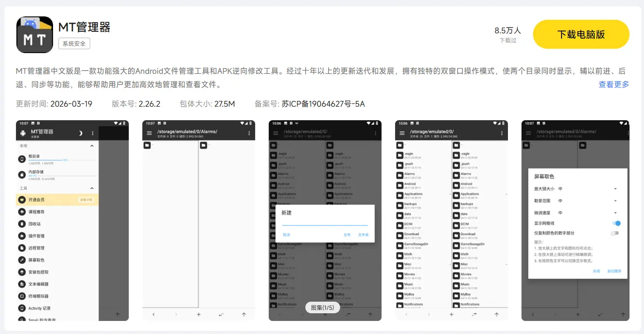Click sync swap arrows in empty Alarms screenshot

[x=221, y=314]
